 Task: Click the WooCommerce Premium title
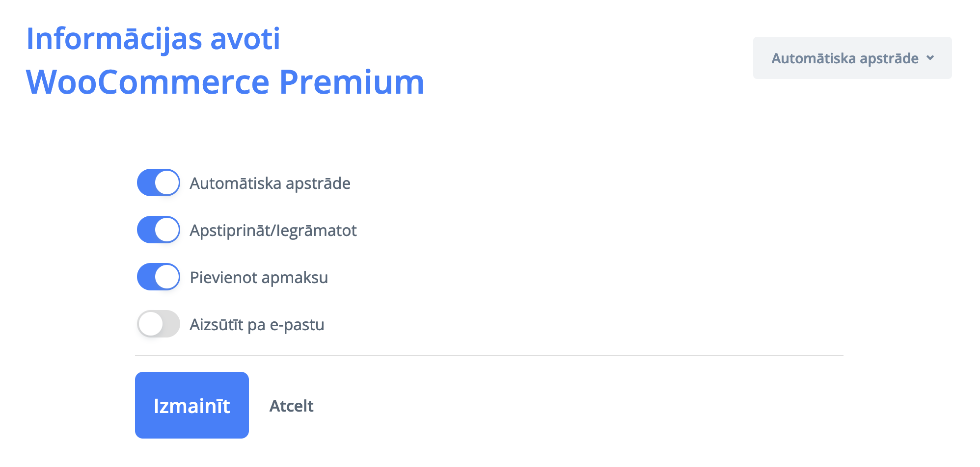[x=225, y=81]
